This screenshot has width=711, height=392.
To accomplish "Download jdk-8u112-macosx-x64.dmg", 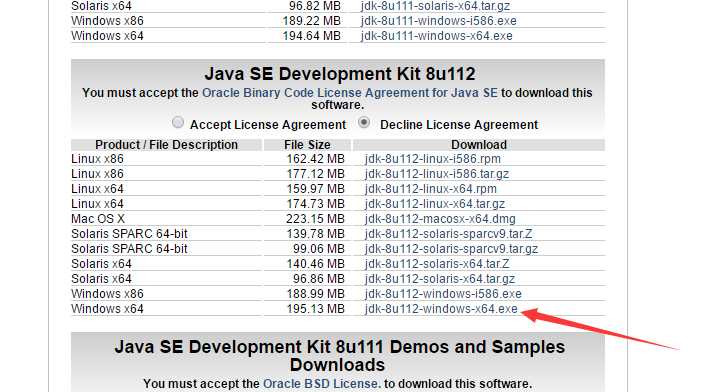I will click(440, 219).
